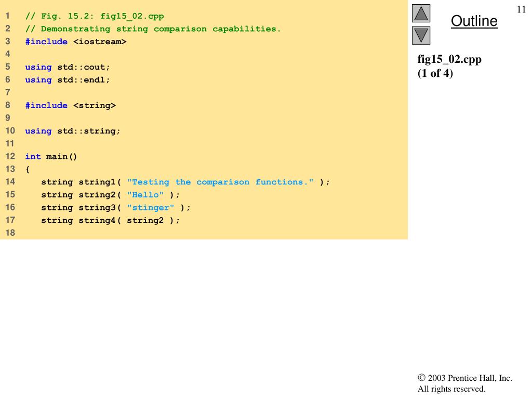This screenshot has width=532, height=399.
Task: Click the '(1 of 4)' page indicator text
Action: pos(435,73)
